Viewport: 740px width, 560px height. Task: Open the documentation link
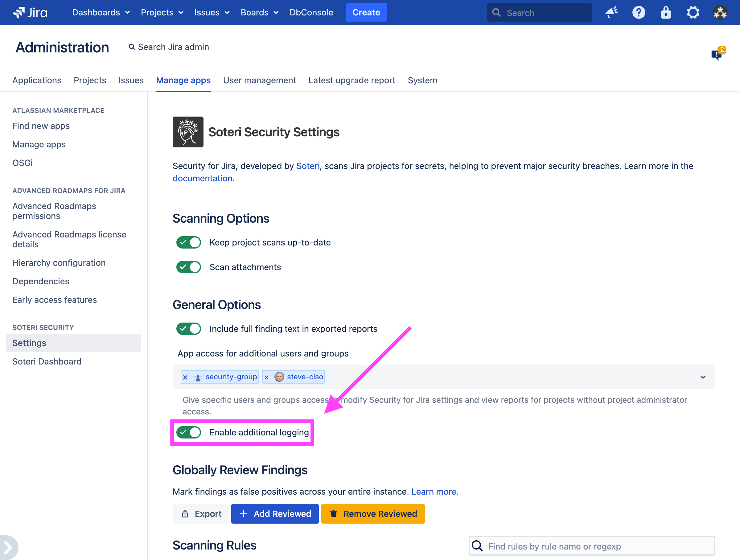202,178
